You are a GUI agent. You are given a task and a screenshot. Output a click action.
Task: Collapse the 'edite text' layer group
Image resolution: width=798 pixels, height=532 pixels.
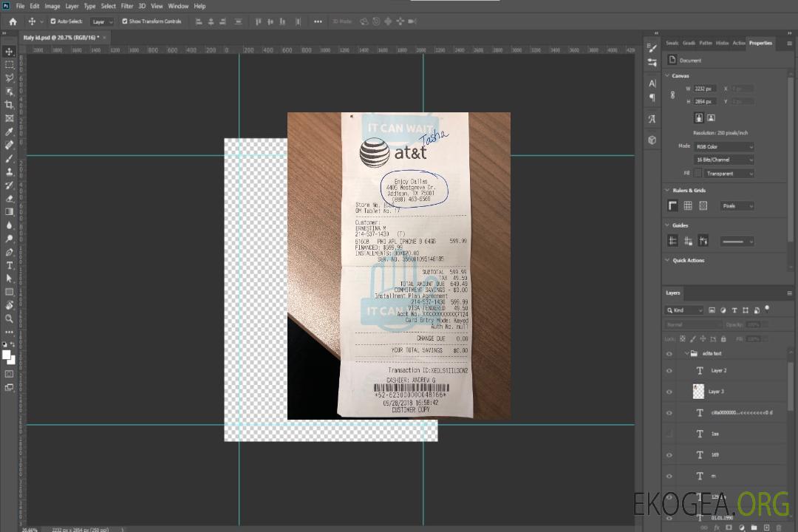point(686,353)
